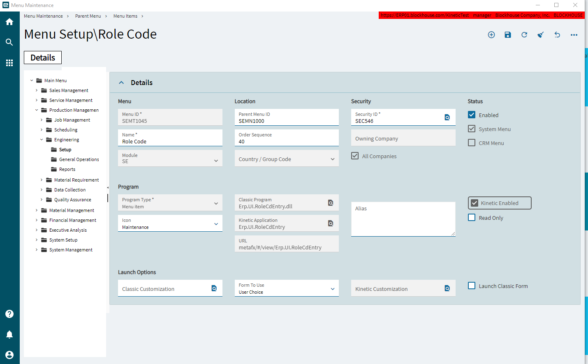The width and height of the screenshot is (588, 364).
Task: Collapse the Details panel chevron
Action: click(121, 83)
